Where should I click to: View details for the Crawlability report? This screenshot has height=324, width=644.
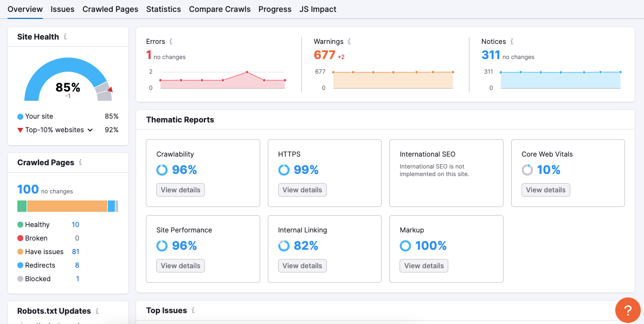pyautogui.click(x=181, y=190)
